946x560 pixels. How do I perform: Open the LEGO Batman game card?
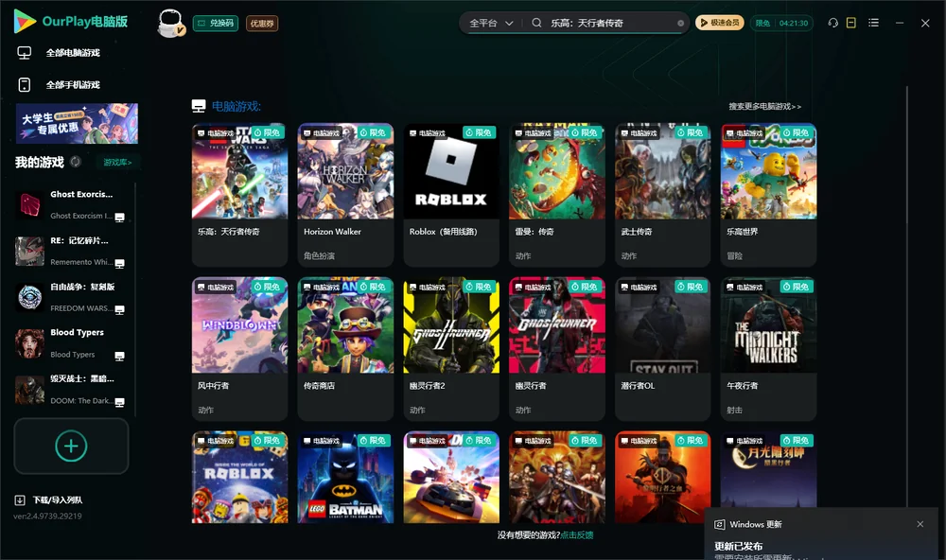pos(345,477)
